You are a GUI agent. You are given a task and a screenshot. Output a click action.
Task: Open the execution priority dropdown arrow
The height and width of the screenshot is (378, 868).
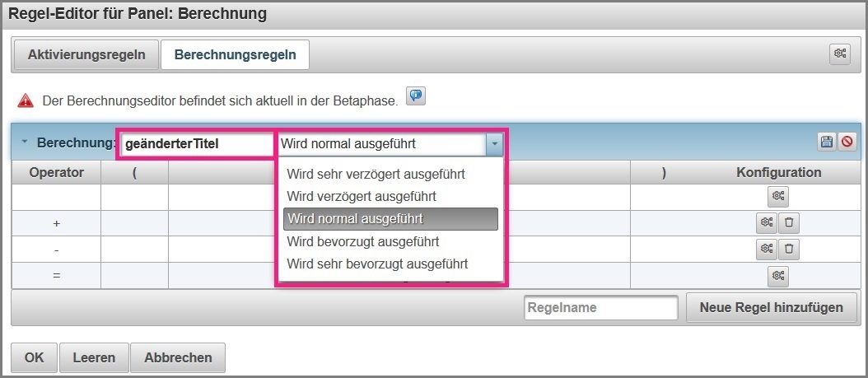tap(494, 144)
